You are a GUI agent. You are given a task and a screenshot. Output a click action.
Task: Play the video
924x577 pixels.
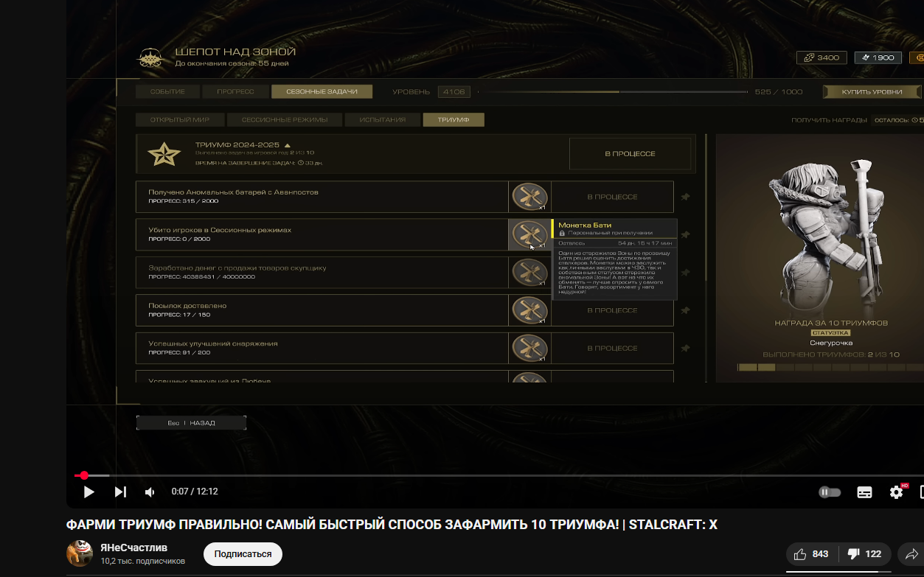pyautogui.click(x=88, y=492)
